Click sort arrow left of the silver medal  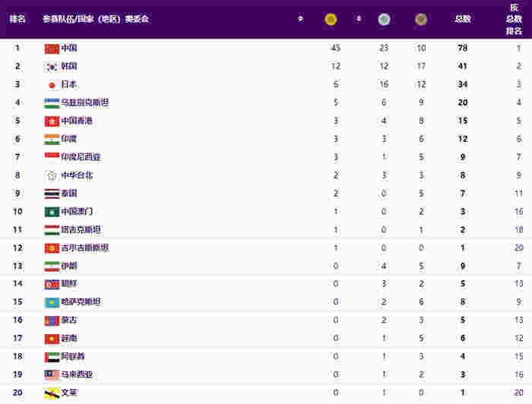[x=359, y=19]
